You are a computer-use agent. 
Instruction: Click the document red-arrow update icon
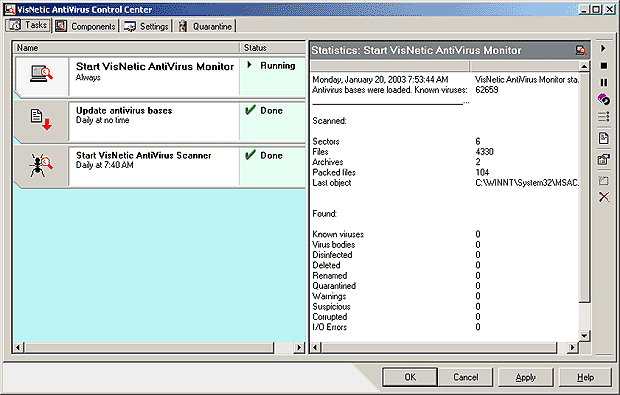[41, 120]
